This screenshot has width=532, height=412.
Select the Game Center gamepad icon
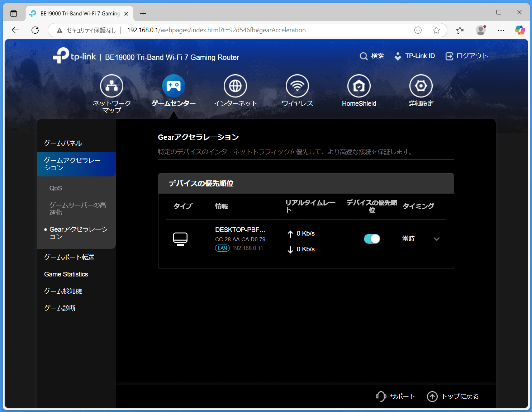point(174,86)
